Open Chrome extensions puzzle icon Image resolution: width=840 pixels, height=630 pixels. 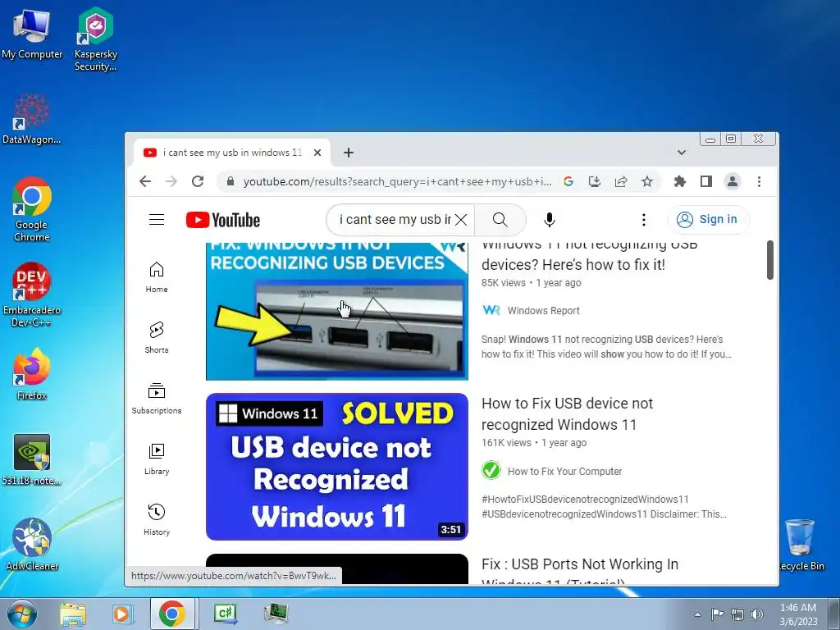[x=680, y=181]
